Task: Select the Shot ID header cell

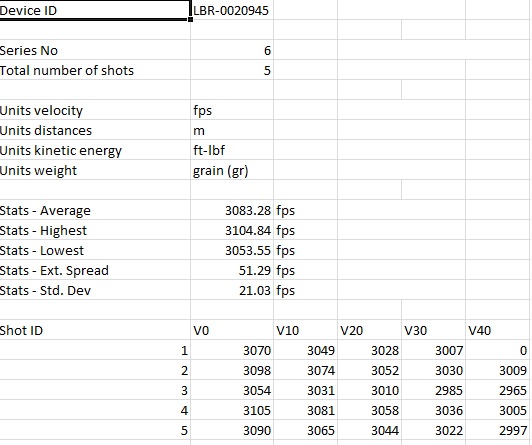Action: point(95,330)
